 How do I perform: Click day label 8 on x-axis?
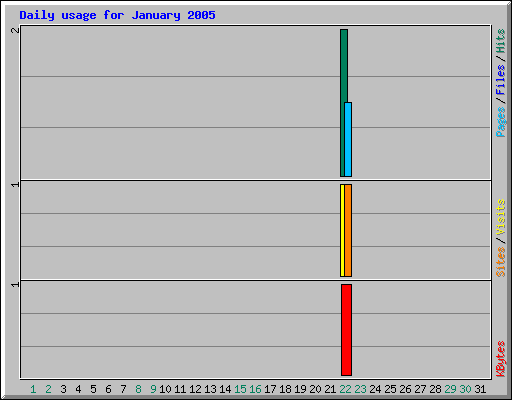tap(138, 389)
